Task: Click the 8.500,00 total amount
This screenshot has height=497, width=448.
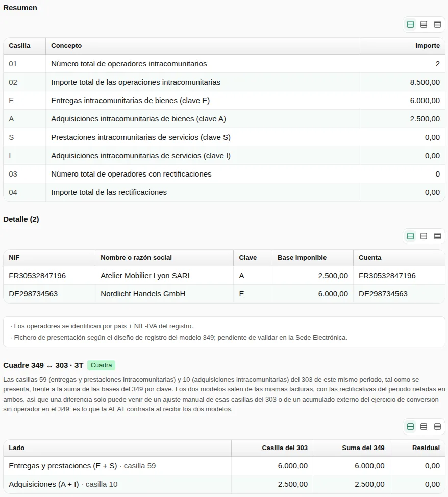Action: [425, 82]
